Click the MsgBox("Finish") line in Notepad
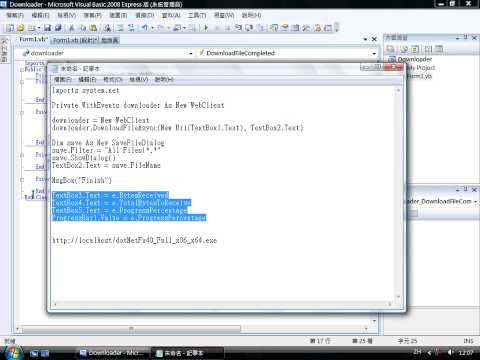This screenshot has height=360, width=480. pos(82,180)
